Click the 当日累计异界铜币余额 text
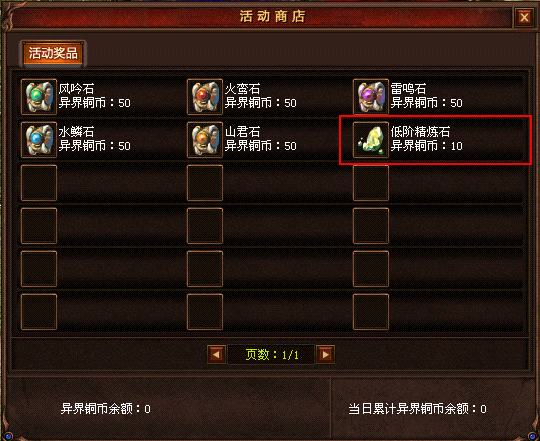The width and height of the screenshot is (540, 441). point(417,409)
